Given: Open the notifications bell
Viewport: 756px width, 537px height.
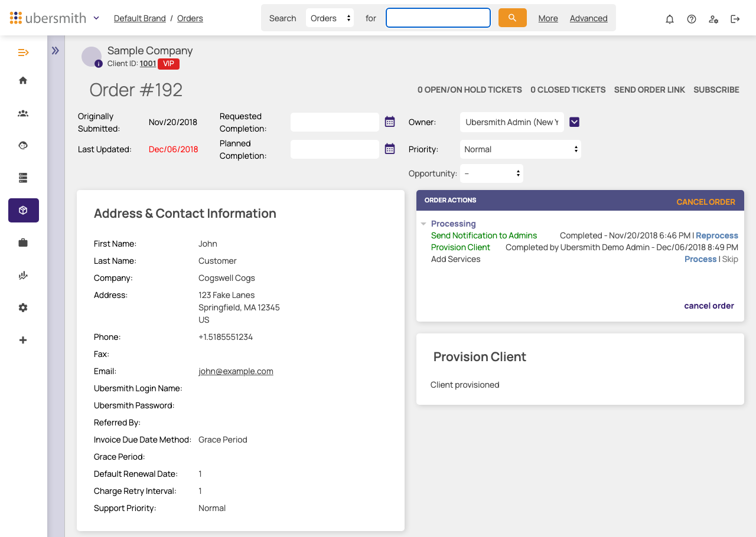Looking at the screenshot, I should pyautogui.click(x=670, y=19).
